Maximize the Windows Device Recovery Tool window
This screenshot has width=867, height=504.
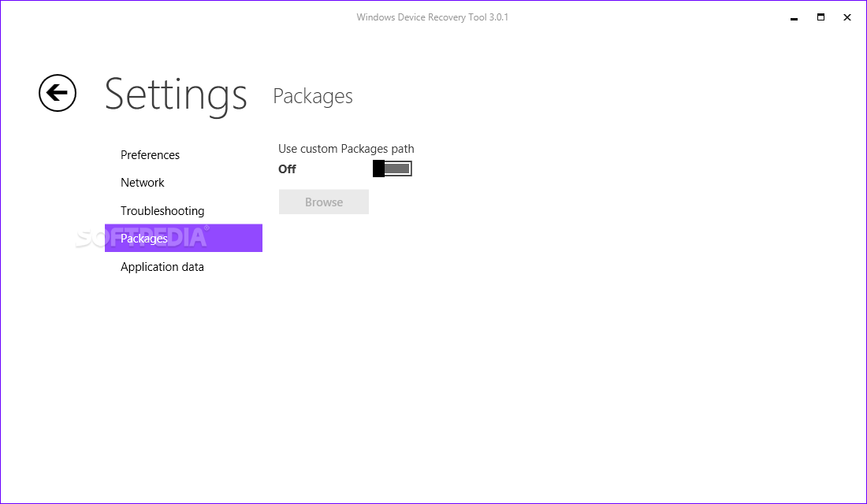(x=821, y=17)
